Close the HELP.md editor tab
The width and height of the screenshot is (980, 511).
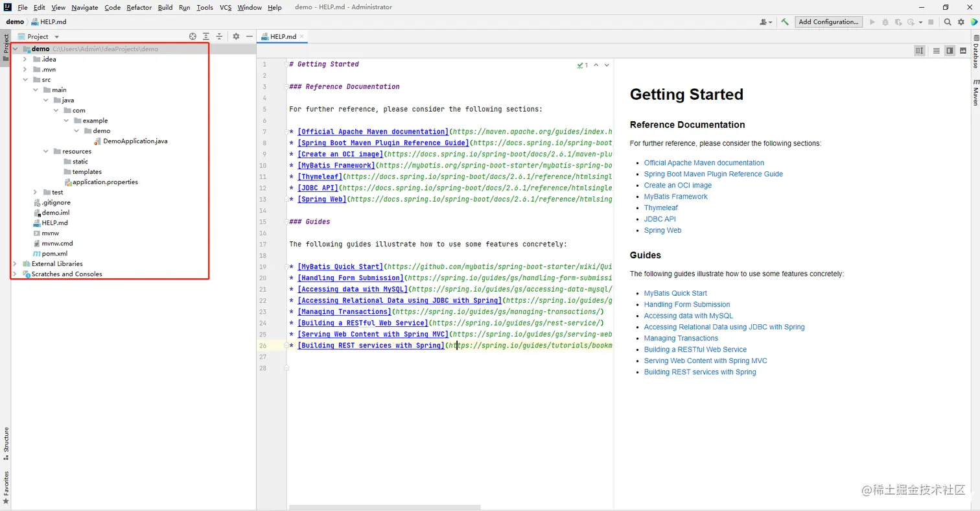(302, 36)
